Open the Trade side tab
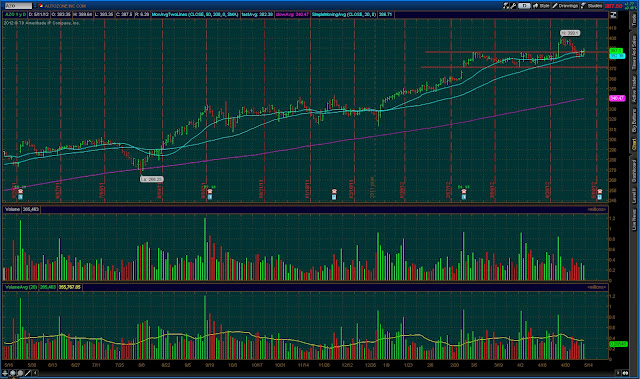This screenshot has height=379, width=640. pos(634,18)
